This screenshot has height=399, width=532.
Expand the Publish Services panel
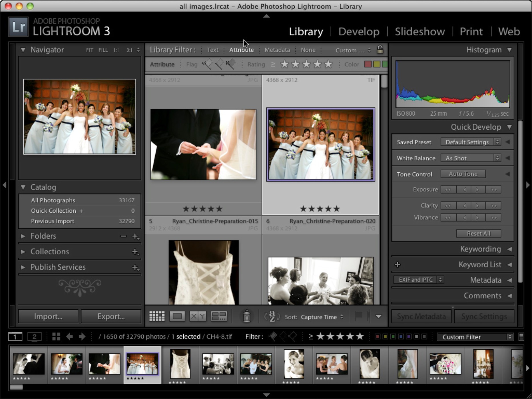[23, 267]
